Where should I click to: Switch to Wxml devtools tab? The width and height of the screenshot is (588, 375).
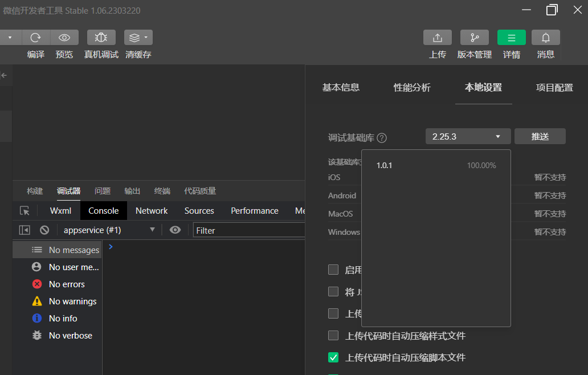[60, 211]
